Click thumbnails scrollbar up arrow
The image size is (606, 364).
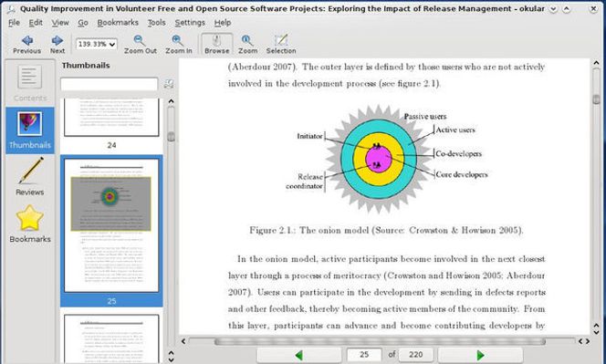[x=171, y=101]
